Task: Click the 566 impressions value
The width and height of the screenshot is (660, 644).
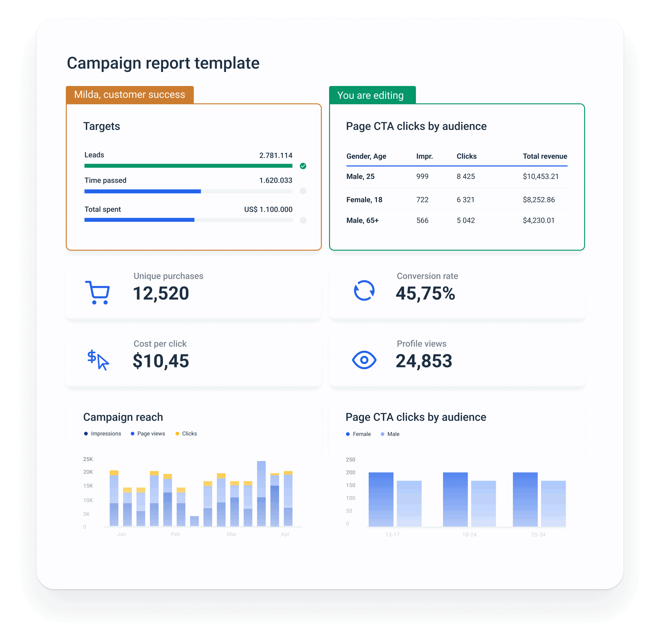Action: click(x=422, y=220)
